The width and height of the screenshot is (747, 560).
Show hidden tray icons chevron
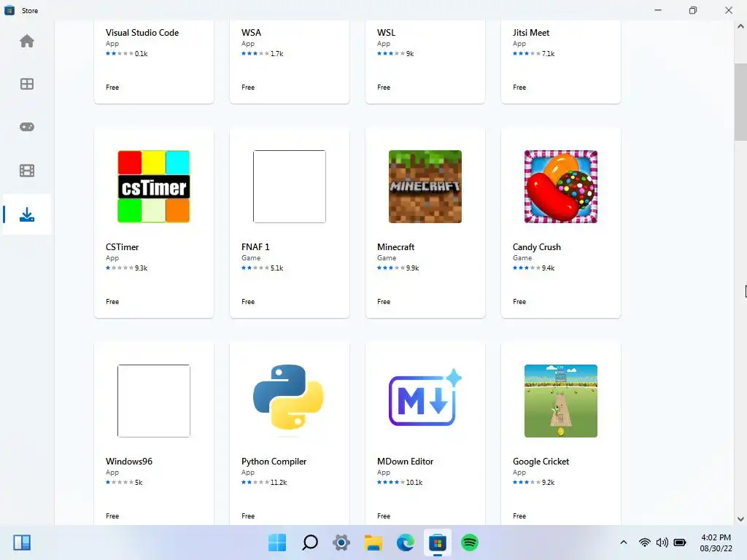(x=624, y=542)
